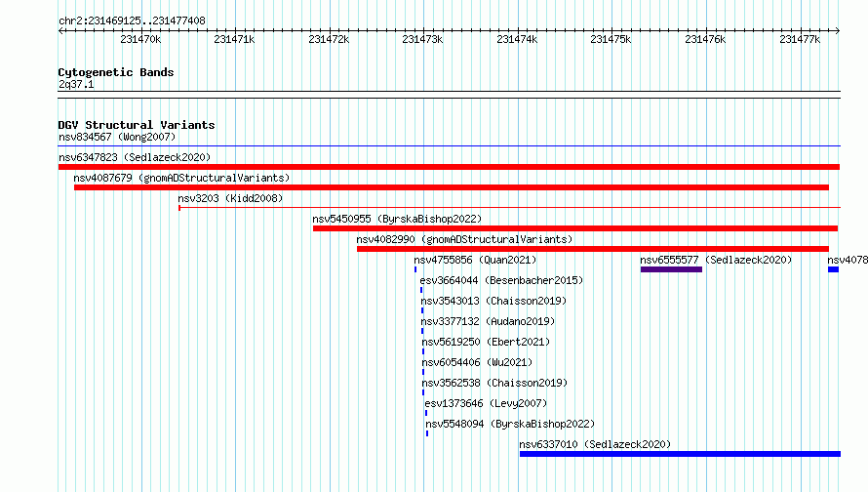Click the ruler's left arrowhead
This screenshot has width=868, height=492.
click(60, 30)
